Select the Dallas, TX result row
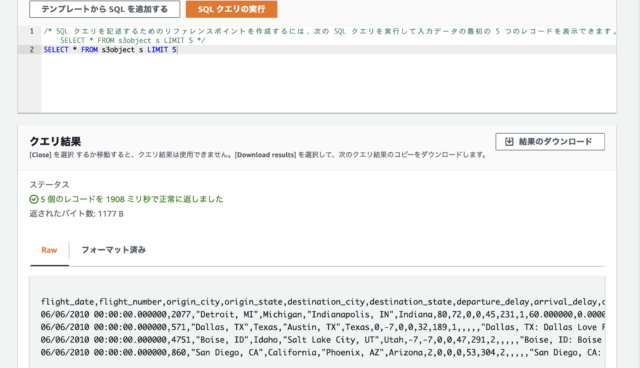Image resolution: width=640 pixels, height=368 pixels. (323, 327)
